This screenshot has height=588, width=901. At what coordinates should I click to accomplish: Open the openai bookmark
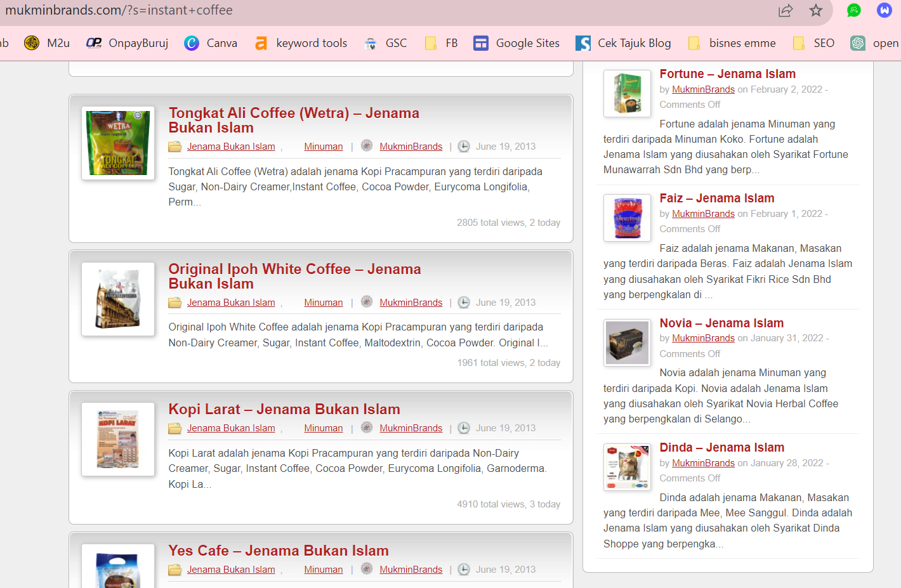coord(876,43)
